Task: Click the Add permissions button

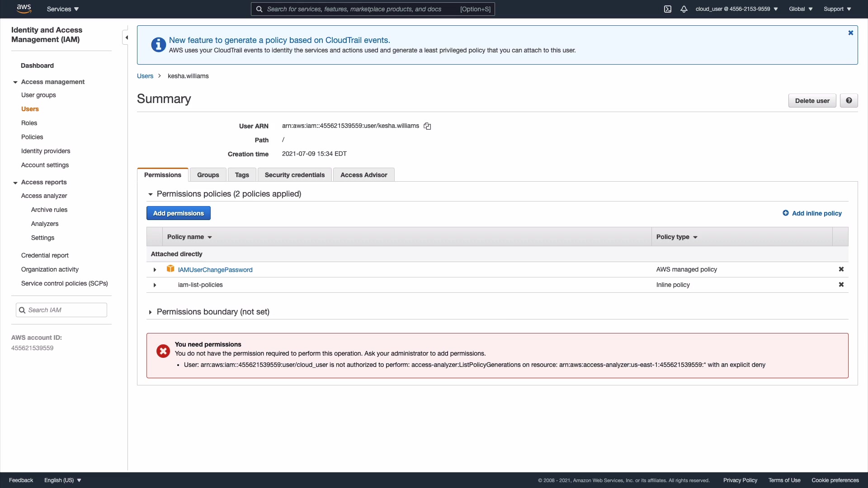Action: click(x=178, y=213)
